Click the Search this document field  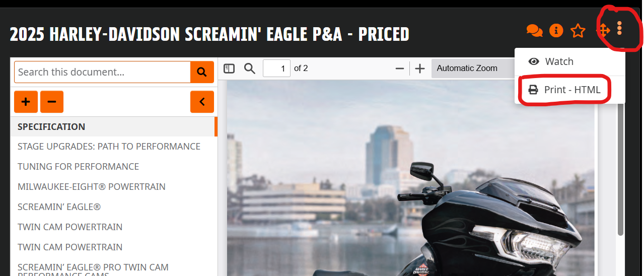[102, 72]
